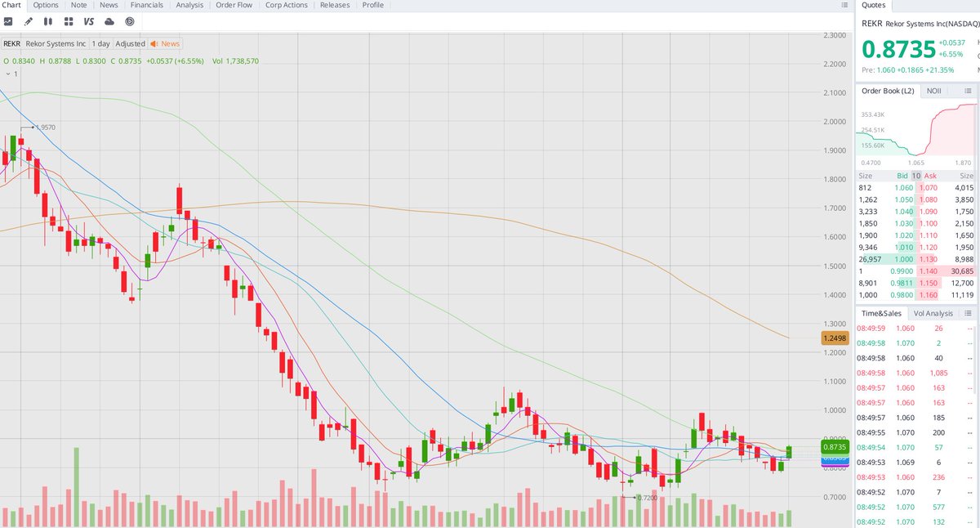Click bid price 1.060 in order book
This screenshot has width=980, height=528.
pos(905,188)
